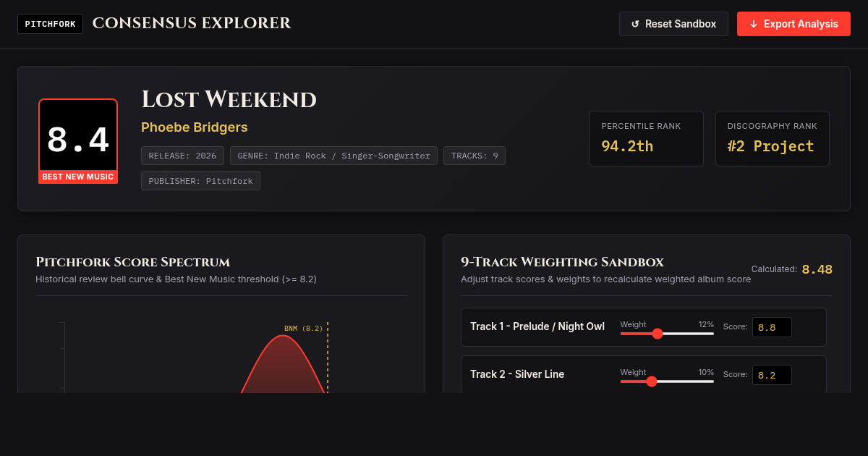868x456 pixels.
Task: Open the Phoebe Bridgers artist name
Action: [195, 127]
